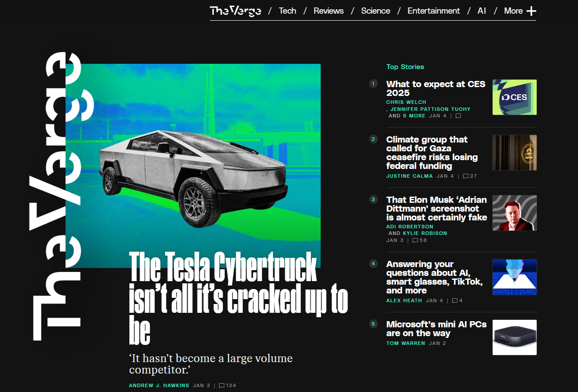Click the JAN 3 date under Cybertruck article
This screenshot has width=578, height=392.
pyautogui.click(x=201, y=385)
